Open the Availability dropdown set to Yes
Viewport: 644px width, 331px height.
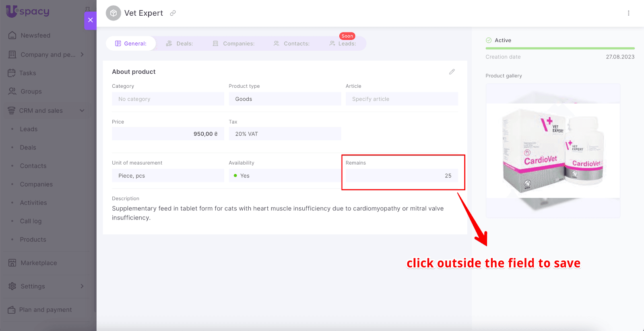(284, 176)
